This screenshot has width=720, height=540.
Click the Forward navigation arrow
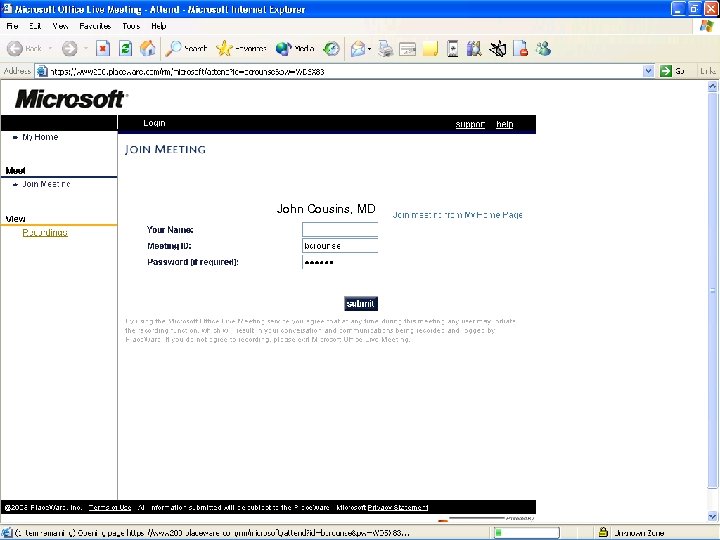[69, 48]
